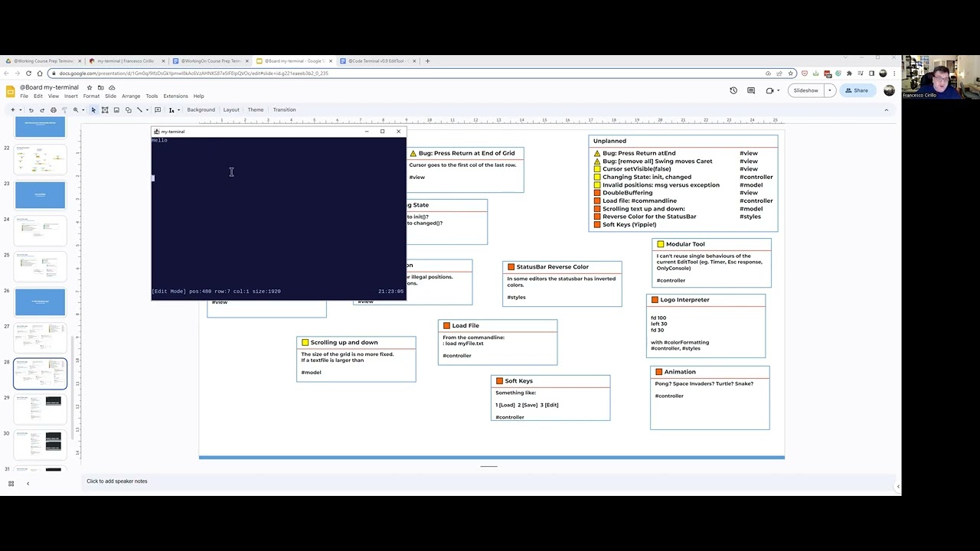Open the Edit menu
Viewport: 980px width, 551px height.
(38, 96)
